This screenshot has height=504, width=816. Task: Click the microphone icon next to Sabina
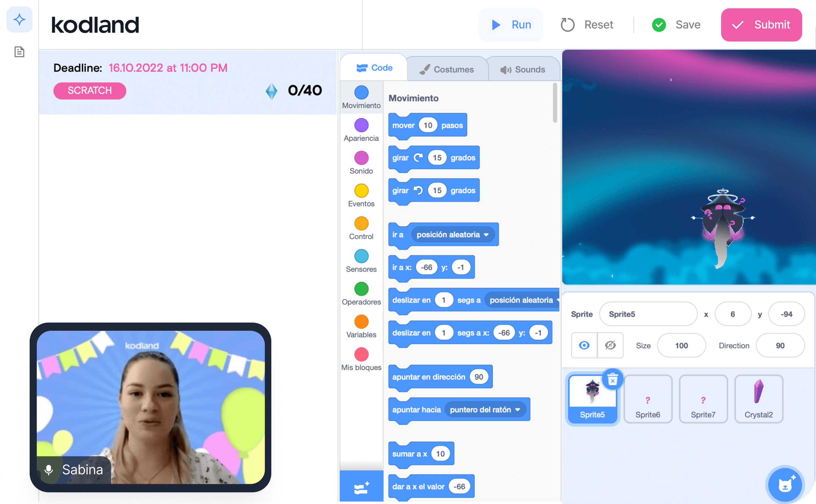pos(49,470)
